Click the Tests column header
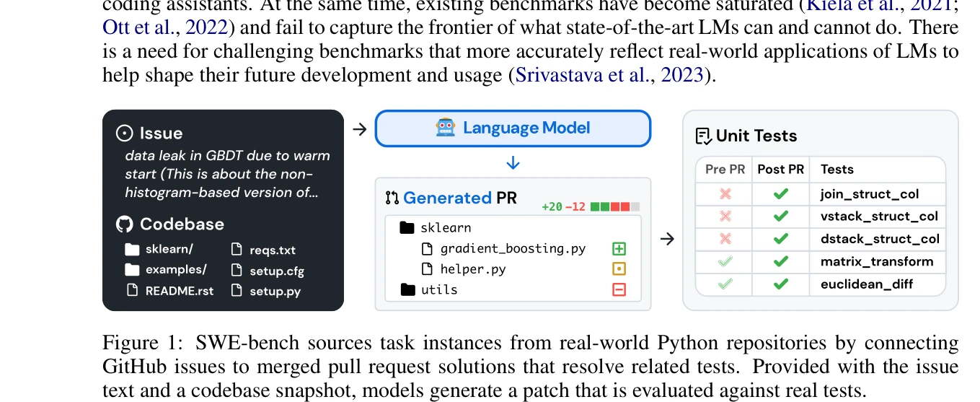This screenshot has width=980, height=402. click(x=836, y=170)
